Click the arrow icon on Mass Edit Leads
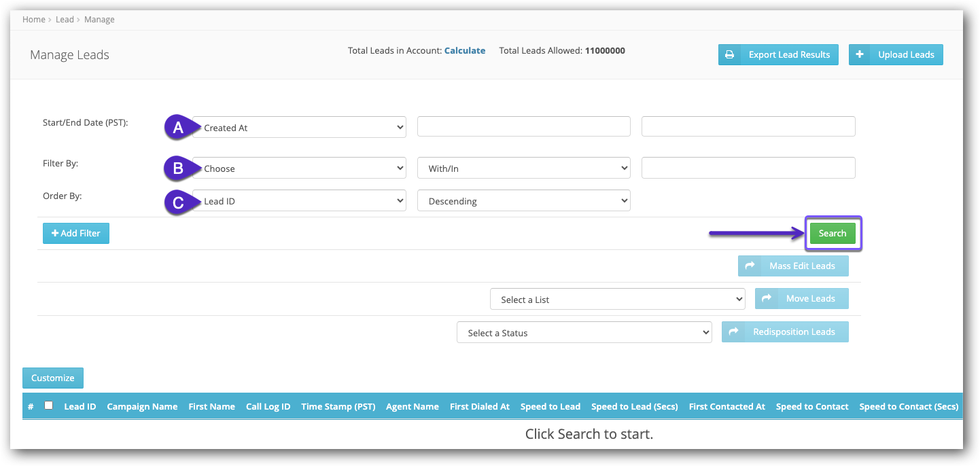Screen dimensions: 980x466 click(750, 266)
